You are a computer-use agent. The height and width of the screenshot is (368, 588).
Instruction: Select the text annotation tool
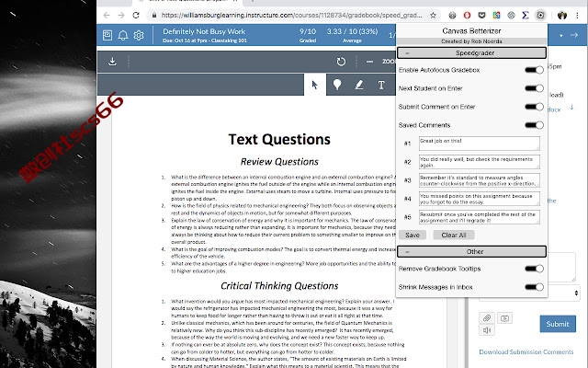381,85
